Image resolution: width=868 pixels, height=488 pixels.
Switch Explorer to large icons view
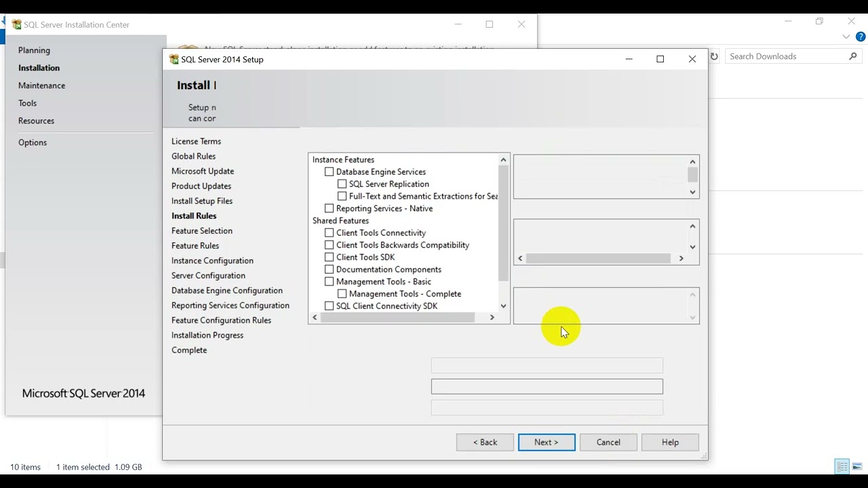click(857, 467)
